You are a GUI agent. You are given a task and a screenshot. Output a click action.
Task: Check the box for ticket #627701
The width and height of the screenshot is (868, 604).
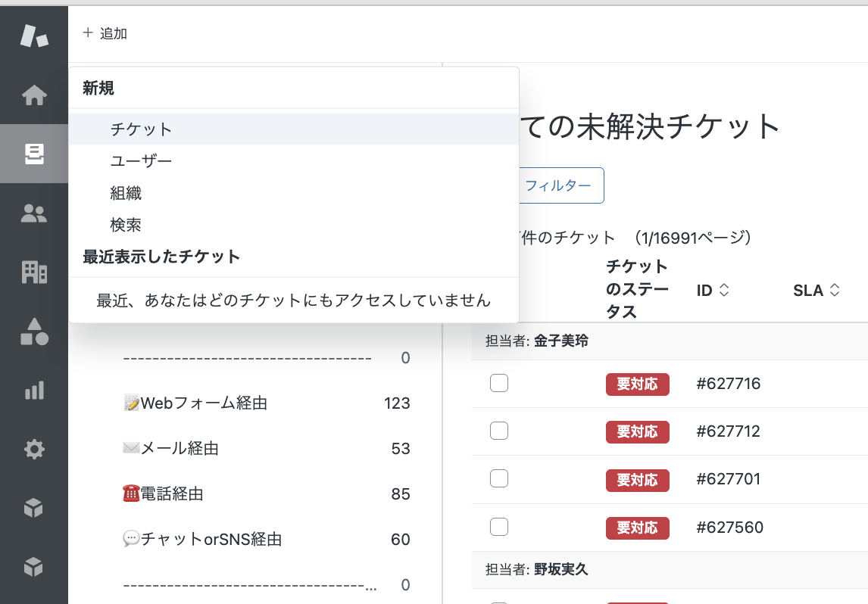click(x=499, y=478)
